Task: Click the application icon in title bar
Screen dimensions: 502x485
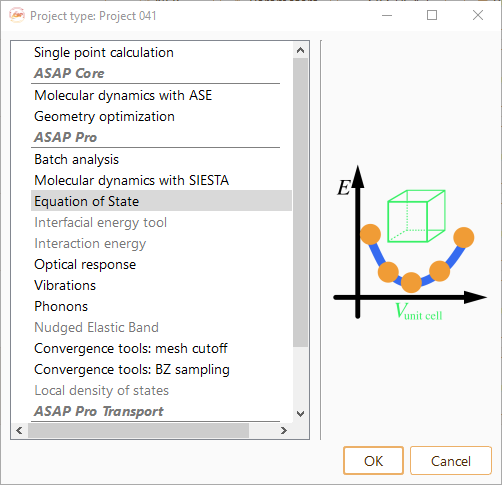Action: [x=17, y=15]
